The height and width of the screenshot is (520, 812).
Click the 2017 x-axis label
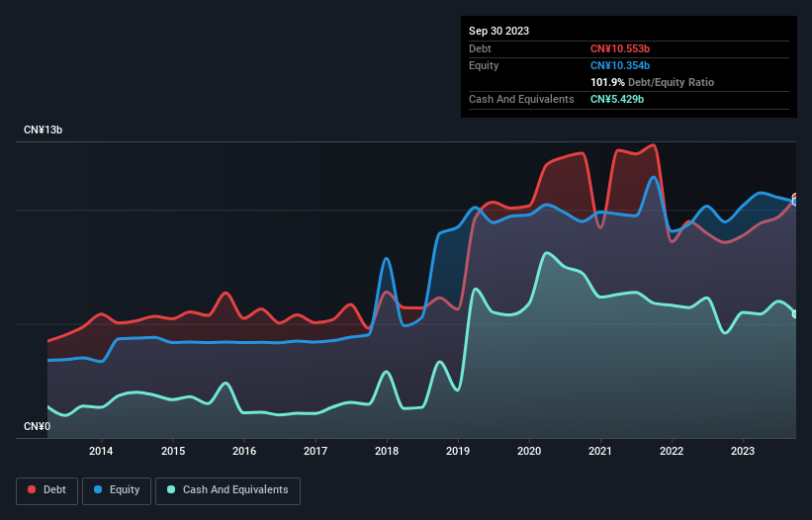(x=316, y=451)
